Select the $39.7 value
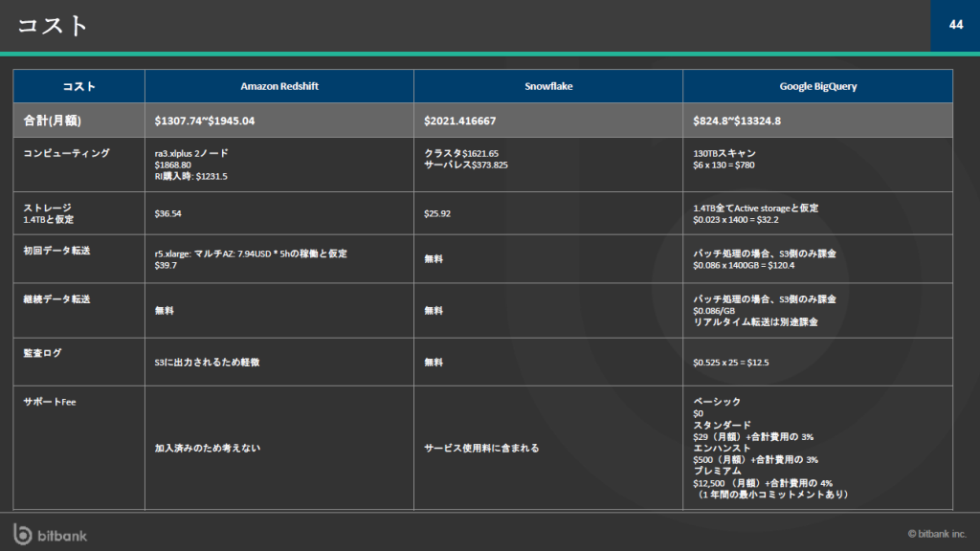Screen dimensions: 980x551 click(166, 266)
